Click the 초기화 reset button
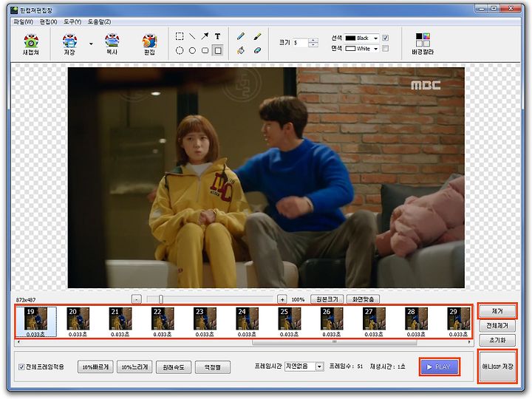 [497, 340]
